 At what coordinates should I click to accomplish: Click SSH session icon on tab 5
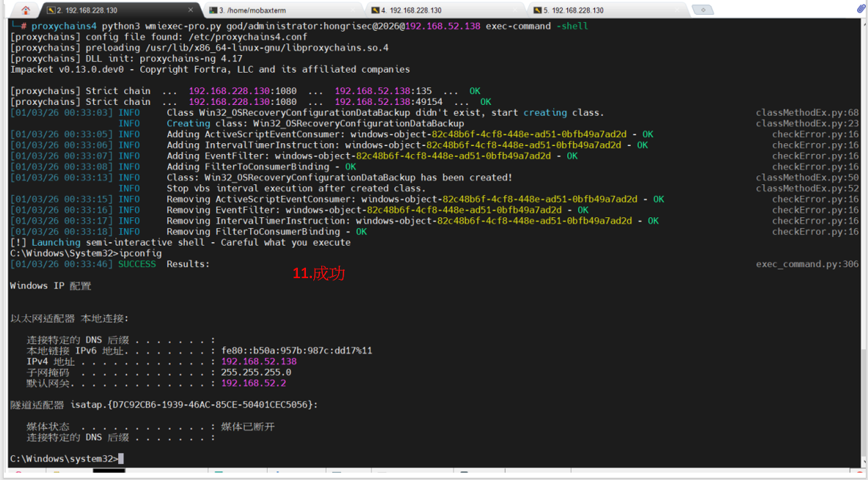coord(538,10)
